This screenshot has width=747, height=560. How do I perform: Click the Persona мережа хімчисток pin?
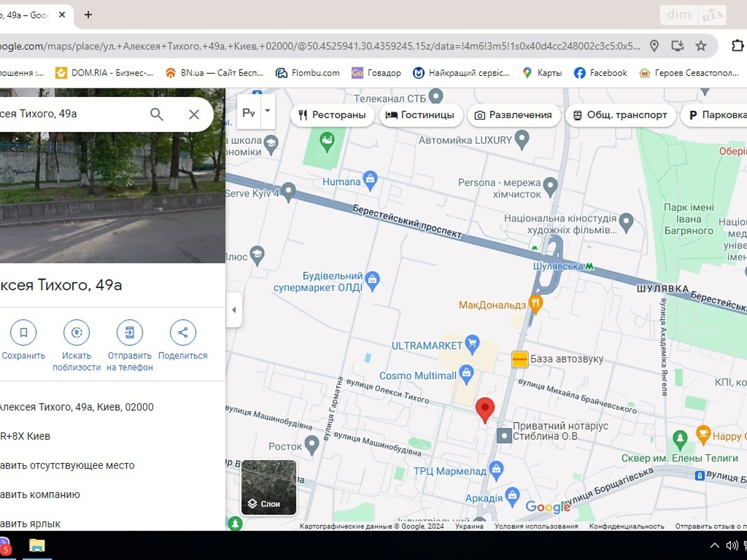coord(550,187)
